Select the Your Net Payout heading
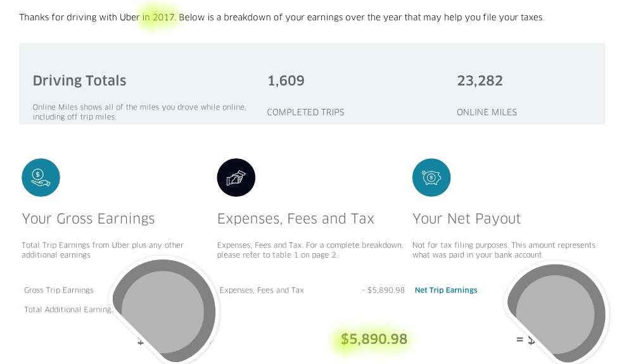The width and height of the screenshot is (624, 364). 466,218
